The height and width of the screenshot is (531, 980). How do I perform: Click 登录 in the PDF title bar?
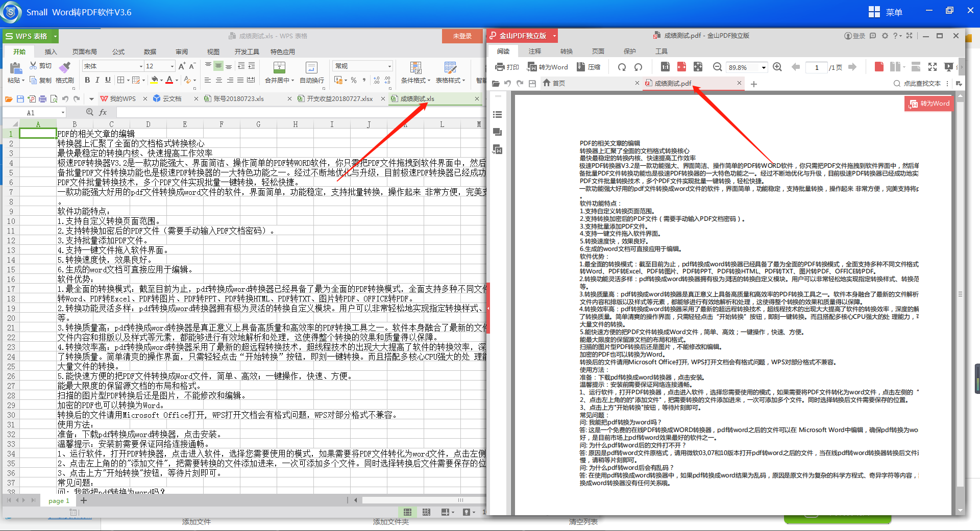(x=855, y=36)
